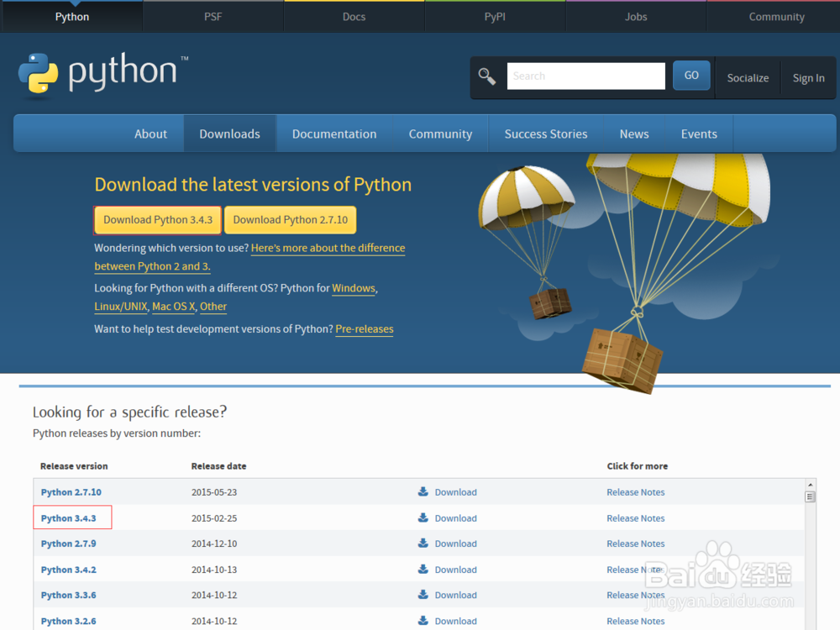Focus the Search input field
840x630 pixels.
[x=586, y=76]
